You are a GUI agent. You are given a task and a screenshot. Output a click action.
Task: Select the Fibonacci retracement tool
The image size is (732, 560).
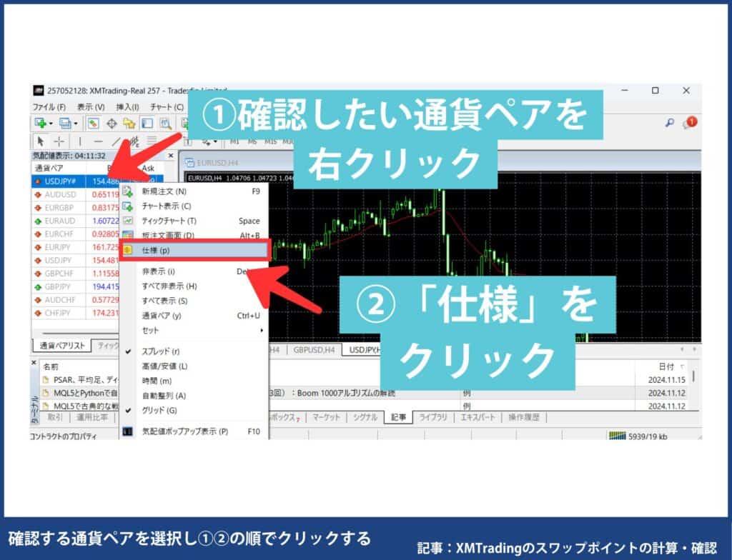[152, 141]
